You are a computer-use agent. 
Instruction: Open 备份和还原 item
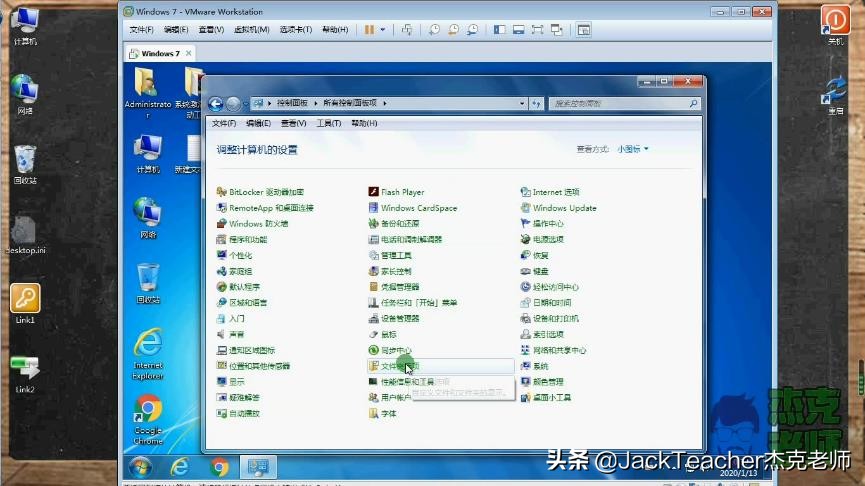[394, 223]
